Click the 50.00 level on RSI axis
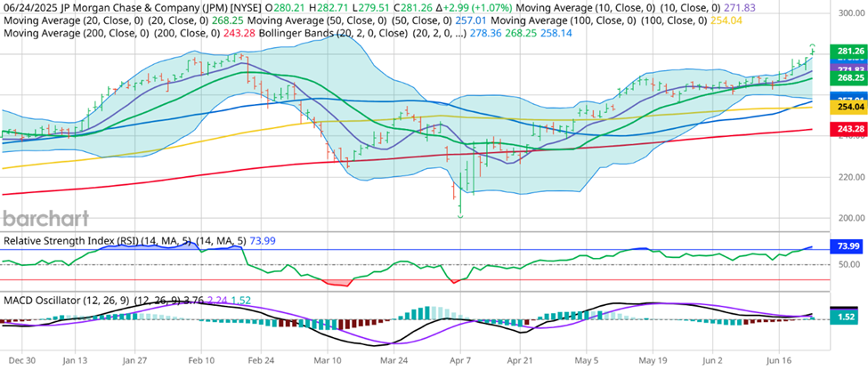868x370 pixels. 847,264
